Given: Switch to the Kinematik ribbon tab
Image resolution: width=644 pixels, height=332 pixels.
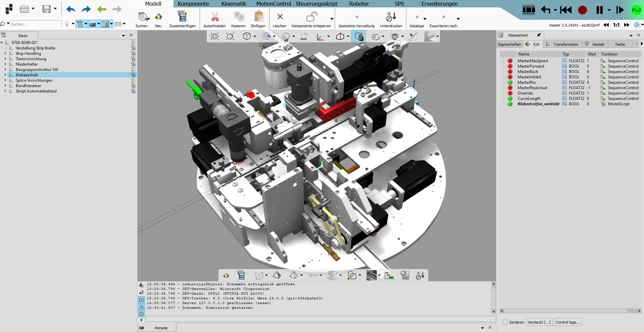Looking at the screenshot, I should pyautogui.click(x=233, y=4).
